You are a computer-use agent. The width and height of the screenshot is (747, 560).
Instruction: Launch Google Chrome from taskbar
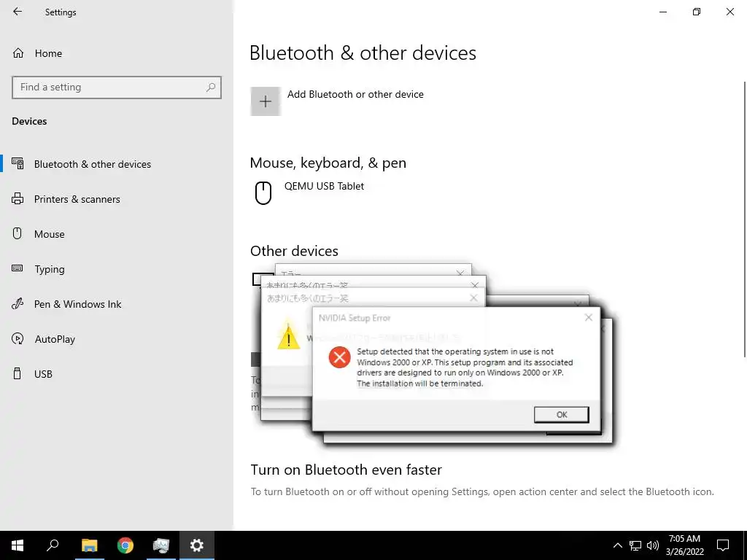click(125, 545)
